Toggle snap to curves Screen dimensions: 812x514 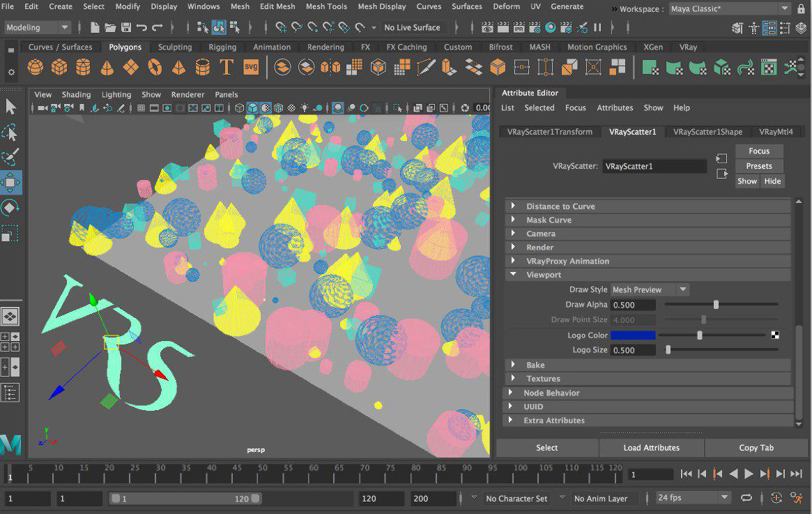(x=297, y=27)
